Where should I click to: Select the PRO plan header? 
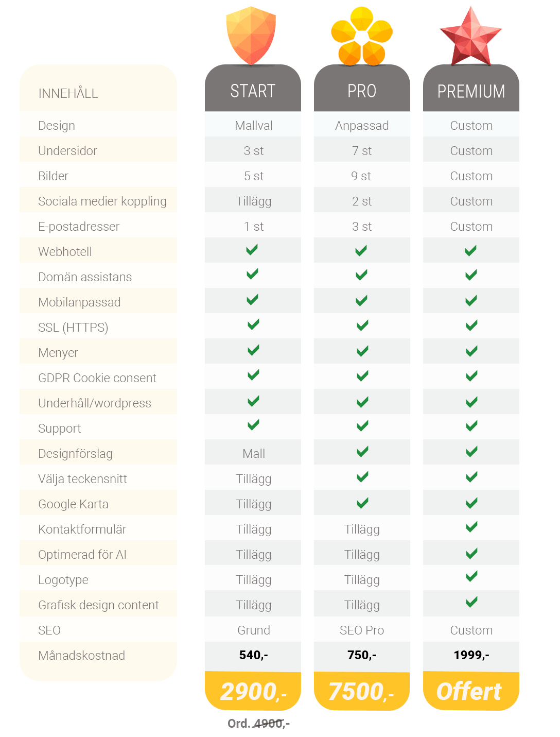pos(362,88)
